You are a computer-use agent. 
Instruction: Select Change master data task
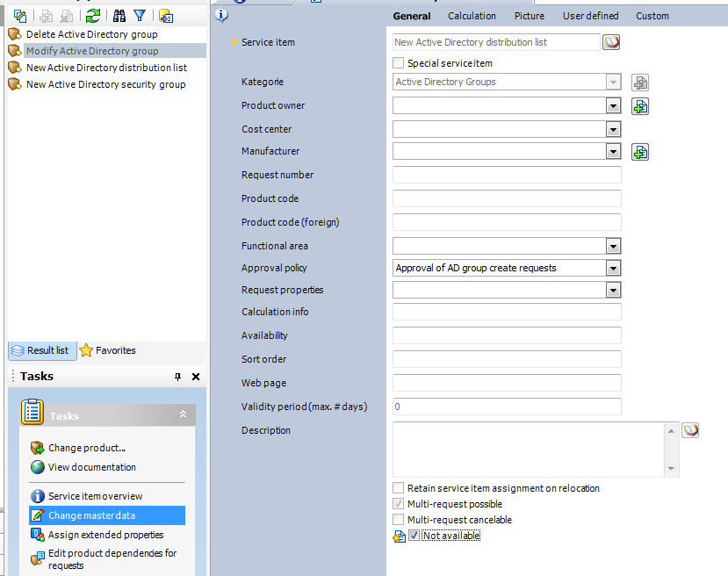tap(107, 515)
